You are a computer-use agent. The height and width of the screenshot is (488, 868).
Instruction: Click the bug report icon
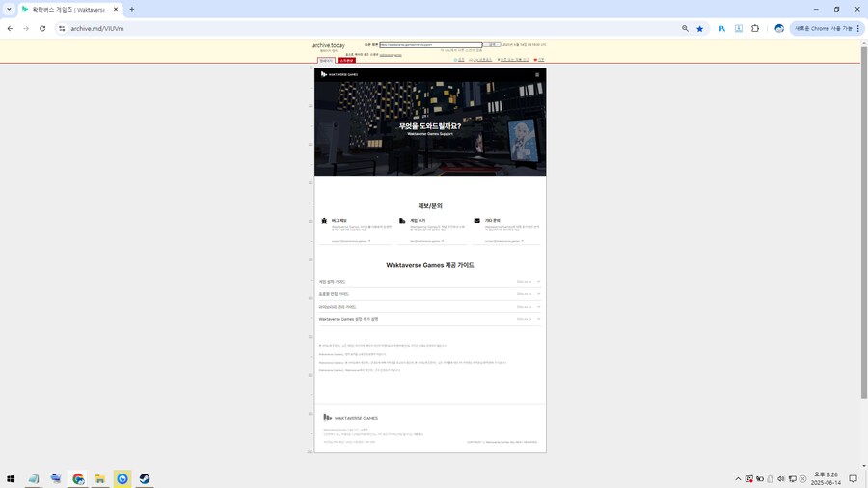324,221
